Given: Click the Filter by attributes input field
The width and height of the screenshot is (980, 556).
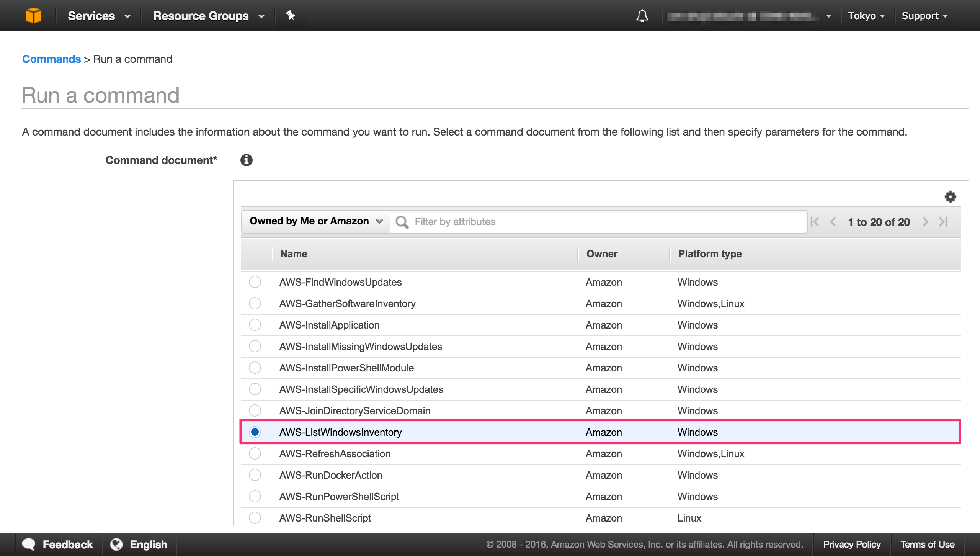Looking at the screenshot, I should [536, 221].
